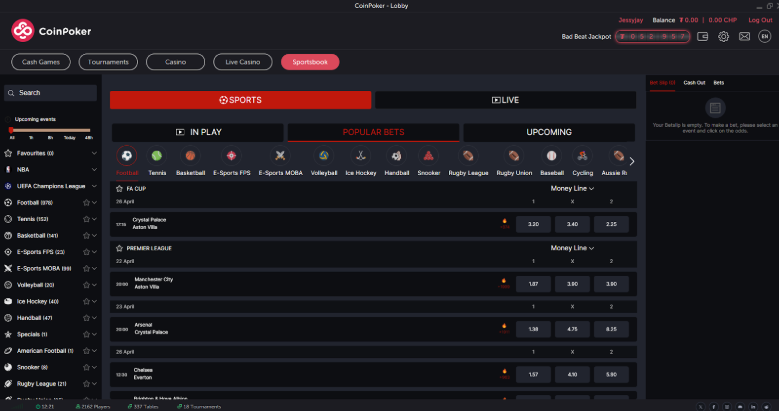Favourite the PREMIER LEAGUE star
The height and width of the screenshot is (411, 780).
119,248
